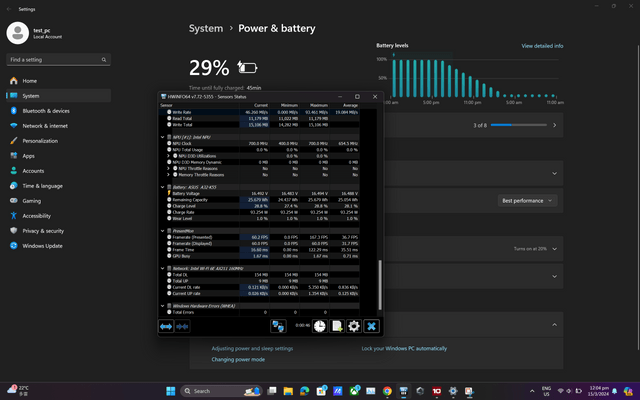The height and width of the screenshot is (400, 640).
Task: Click Lock your Windows PC automatically link
Action: (404, 349)
